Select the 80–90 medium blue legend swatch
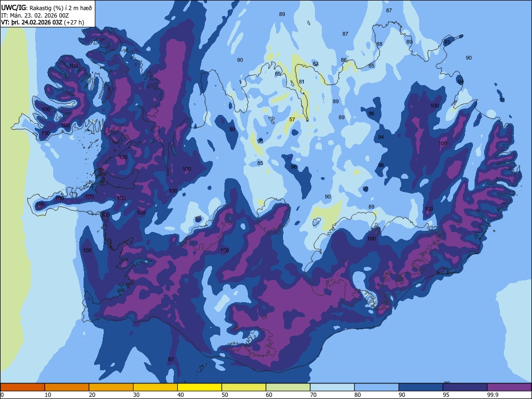This screenshot has height=399, width=532. tap(377, 387)
